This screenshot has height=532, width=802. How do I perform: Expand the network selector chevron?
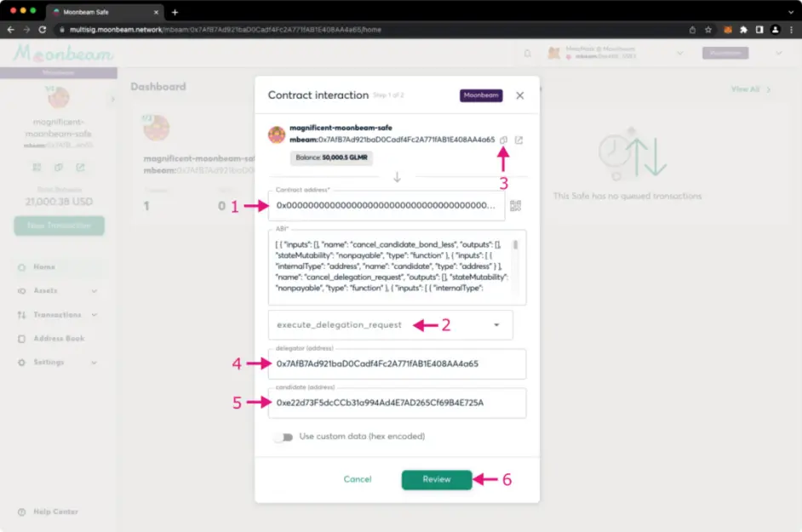point(778,53)
